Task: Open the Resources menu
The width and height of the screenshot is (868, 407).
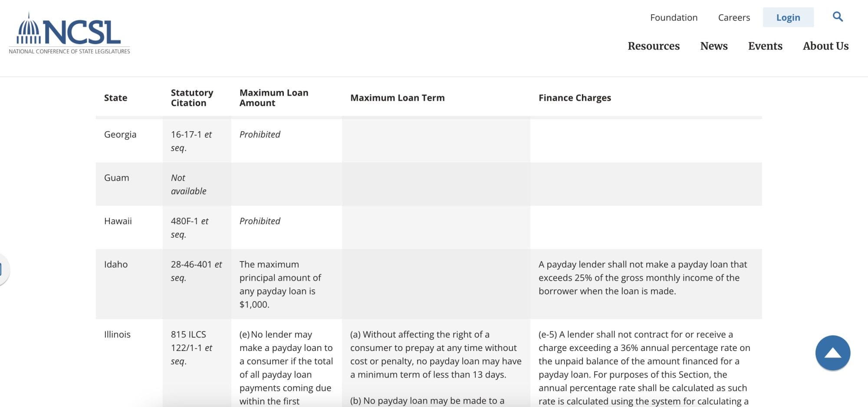Action: 654,46
